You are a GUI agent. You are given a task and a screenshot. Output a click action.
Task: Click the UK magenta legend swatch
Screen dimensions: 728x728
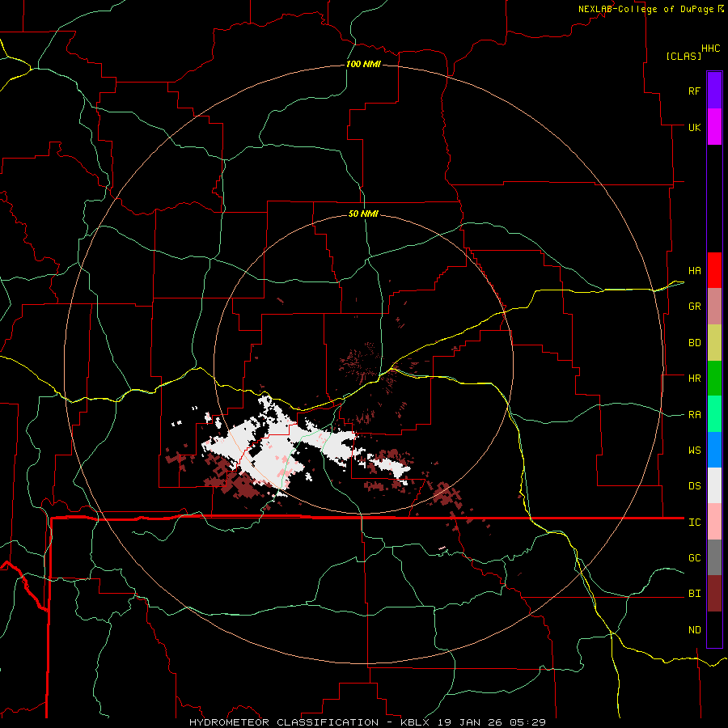[x=714, y=127]
